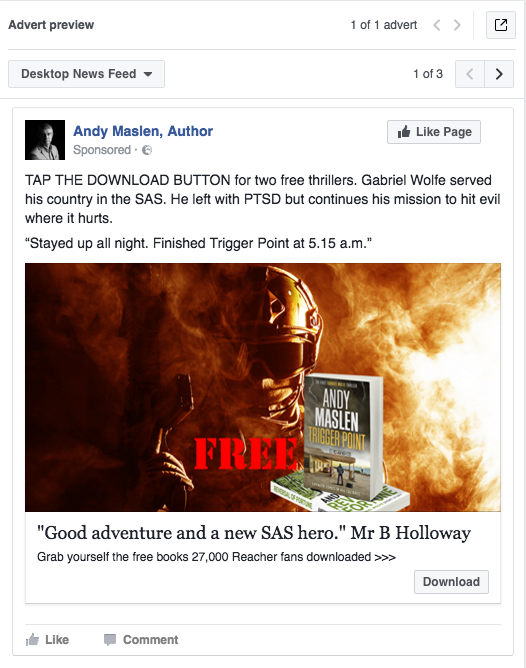Click the soldier advert image
526x668 pixels.
coord(263,387)
